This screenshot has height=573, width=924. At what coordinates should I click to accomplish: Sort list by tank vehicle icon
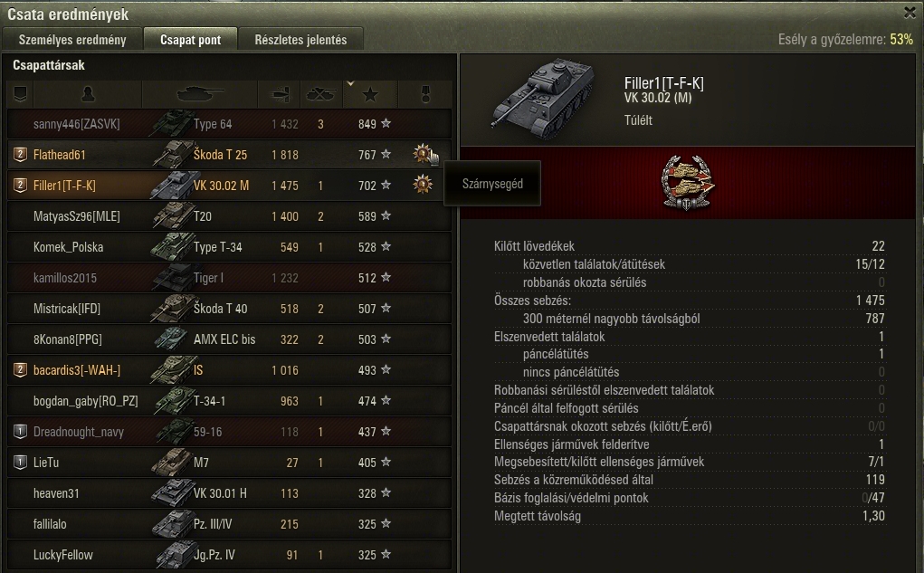coord(200,94)
